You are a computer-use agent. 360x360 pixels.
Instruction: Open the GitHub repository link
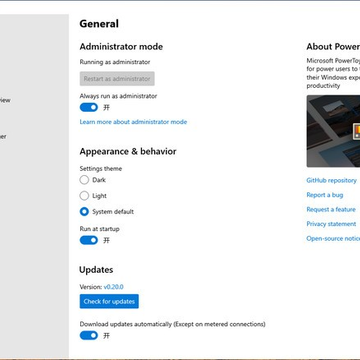pyautogui.click(x=331, y=180)
